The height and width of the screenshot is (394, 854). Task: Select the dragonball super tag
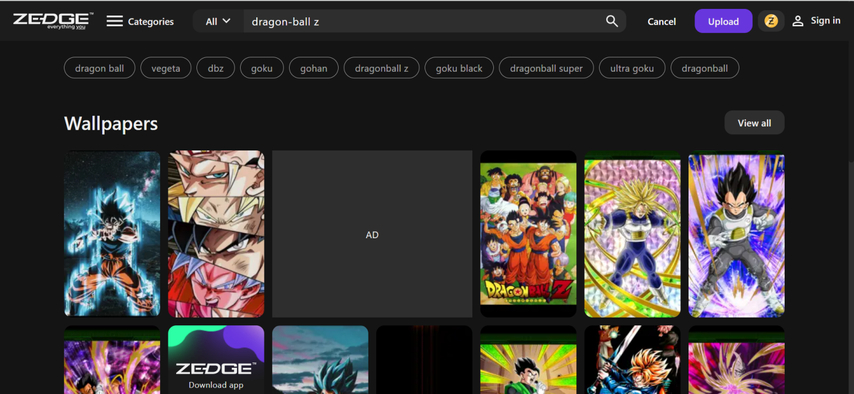pyautogui.click(x=546, y=68)
